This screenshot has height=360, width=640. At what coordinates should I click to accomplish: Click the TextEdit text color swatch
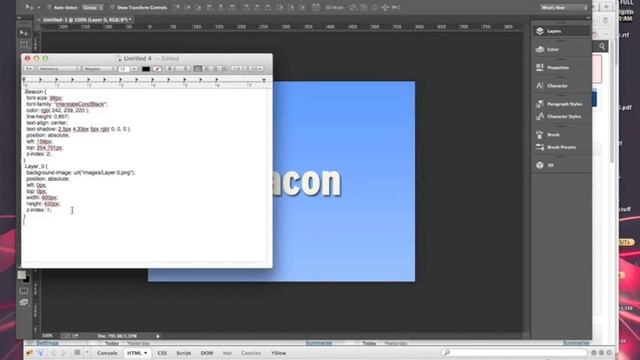coord(146,69)
